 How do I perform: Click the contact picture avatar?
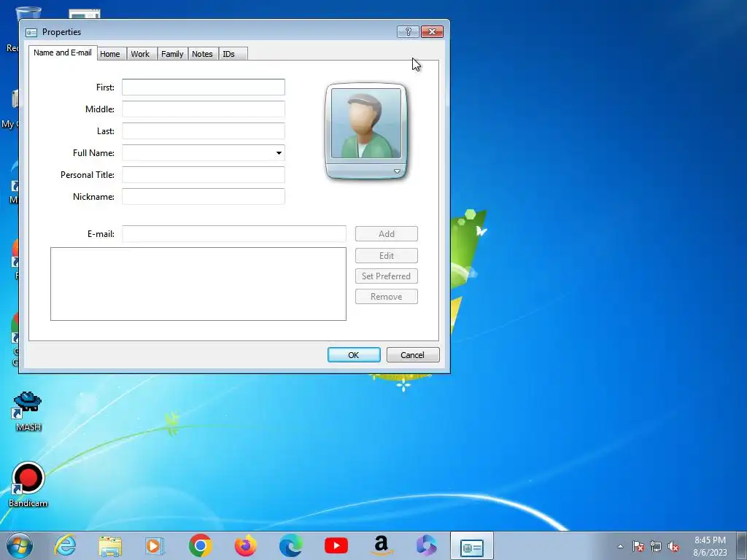pyautogui.click(x=366, y=123)
